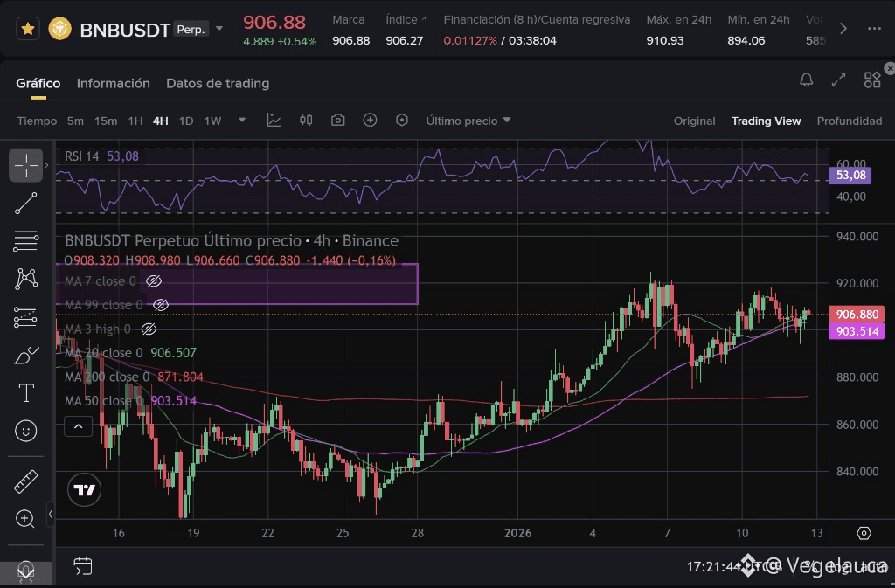Screen dimensions: 895x588
Task: Expand the Último precio dropdown
Action: (468, 121)
